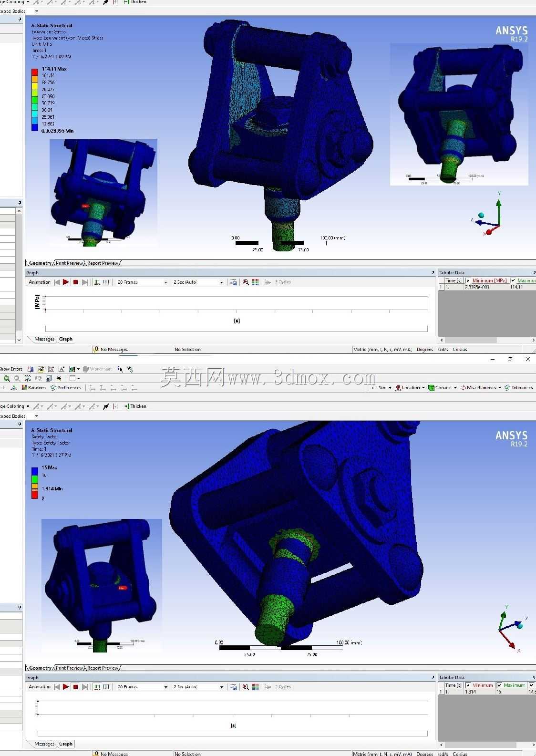
Task: Switch to Report Preview tab in upper window
Action: 103,263
